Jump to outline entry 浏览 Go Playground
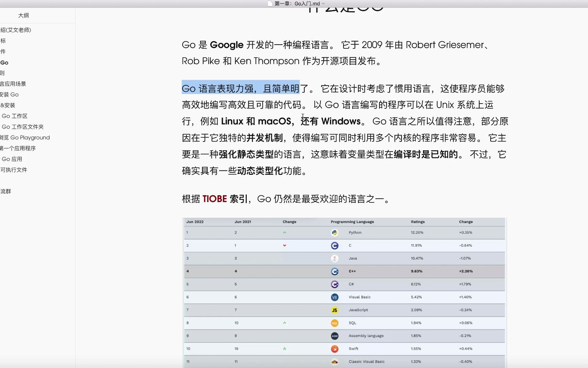Image resolution: width=588 pixels, height=368 pixels. [x=25, y=137]
